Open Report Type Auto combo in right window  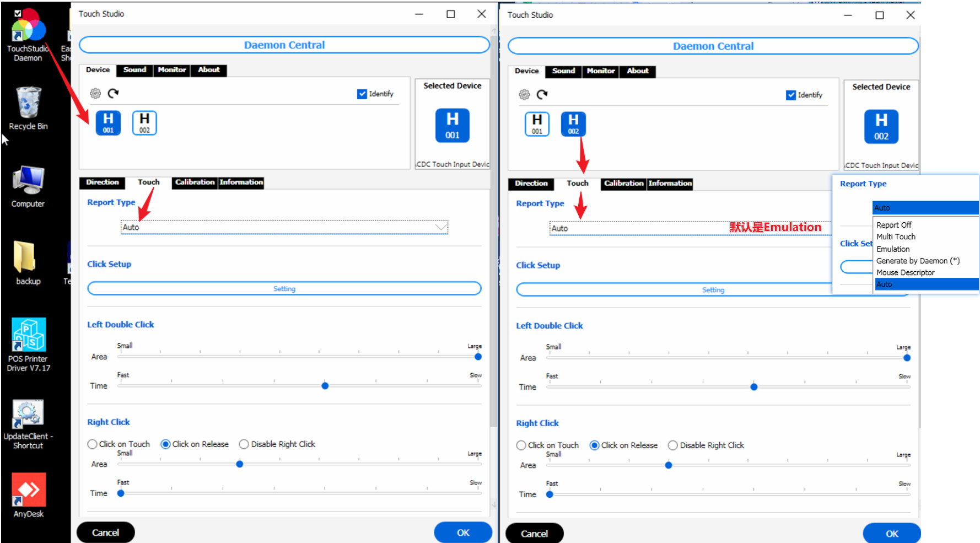click(690, 228)
